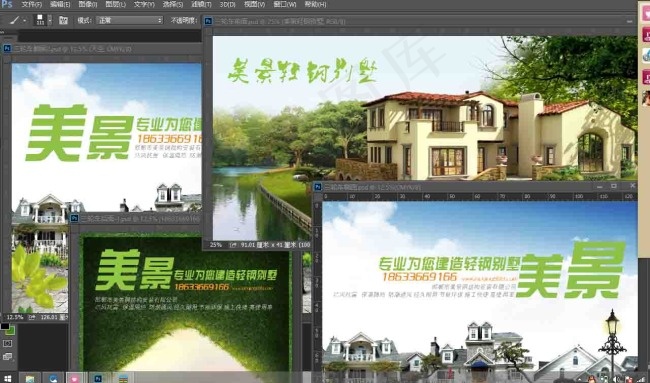
Task: Open the 3D(D) menu
Action: pos(227,5)
